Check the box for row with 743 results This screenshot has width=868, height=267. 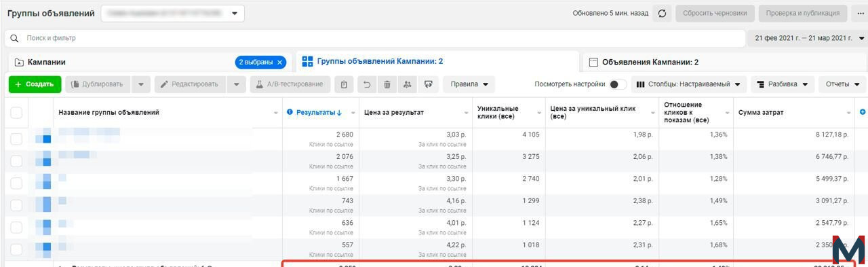[16, 205]
